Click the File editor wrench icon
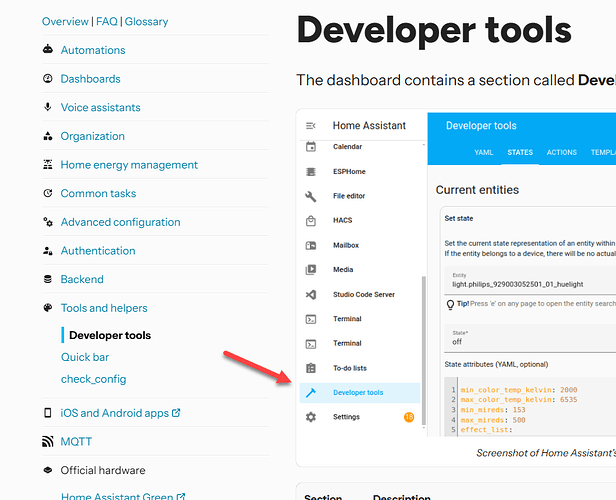The image size is (616, 500). click(x=311, y=196)
